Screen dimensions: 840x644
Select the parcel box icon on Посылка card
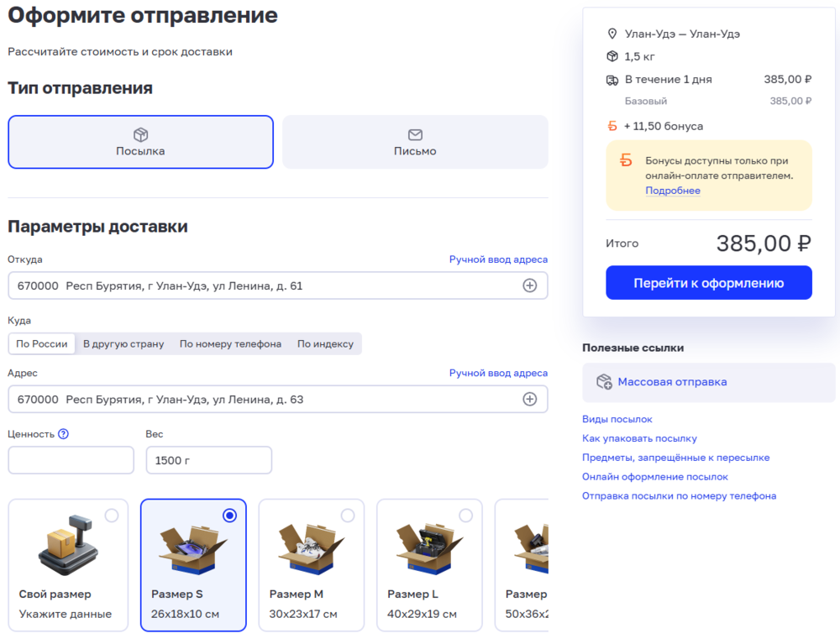[x=140, y=134]
